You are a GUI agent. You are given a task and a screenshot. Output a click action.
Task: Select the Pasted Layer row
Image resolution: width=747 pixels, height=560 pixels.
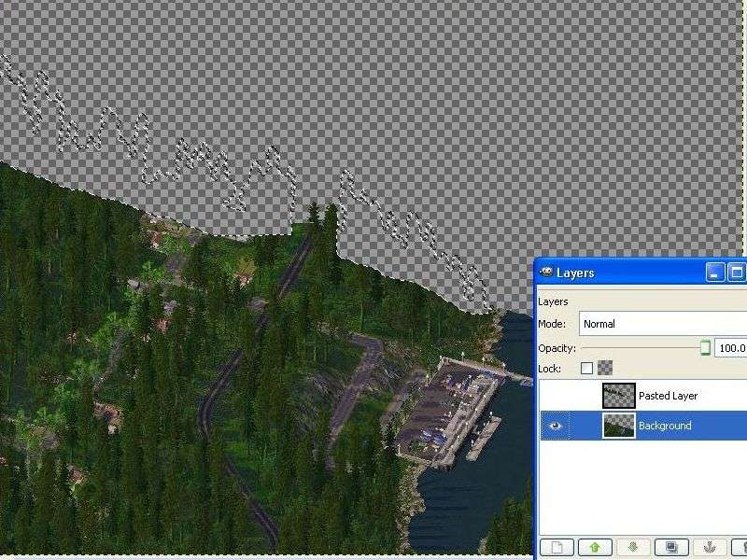point(643,396)
